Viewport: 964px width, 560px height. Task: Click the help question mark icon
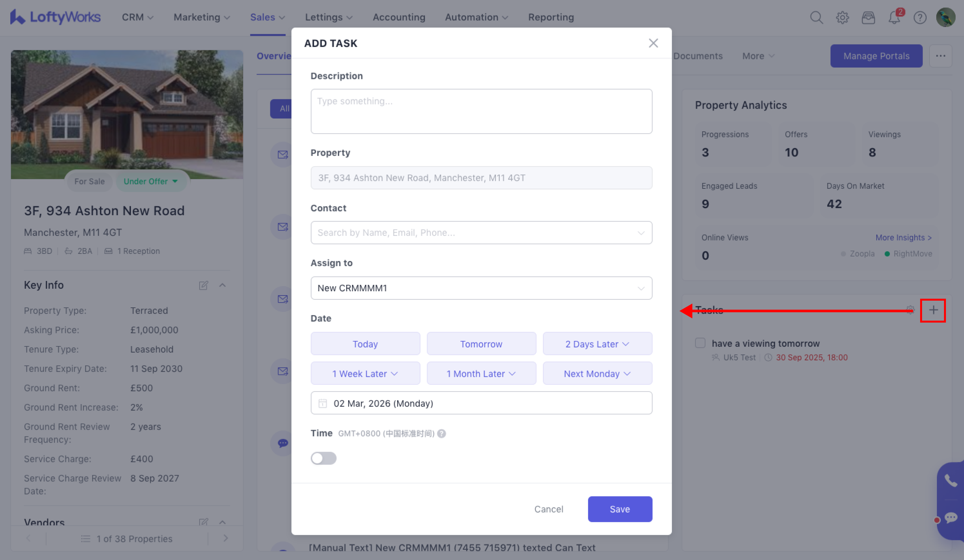coord(919,18)
